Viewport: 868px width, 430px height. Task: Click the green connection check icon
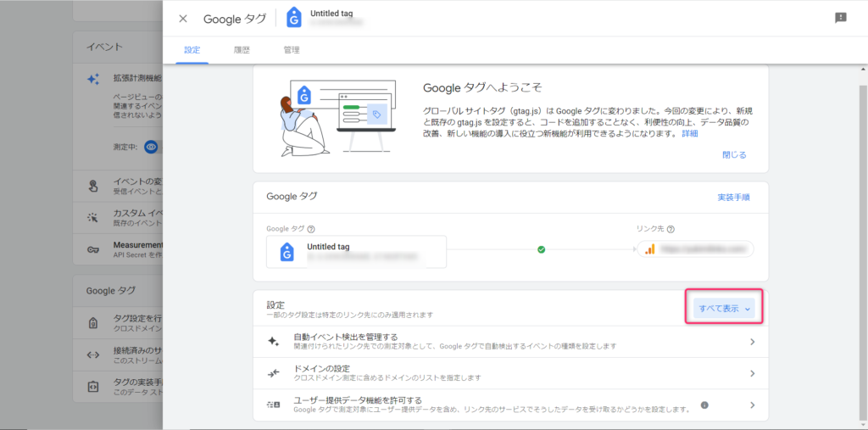[x=542, y=249]
